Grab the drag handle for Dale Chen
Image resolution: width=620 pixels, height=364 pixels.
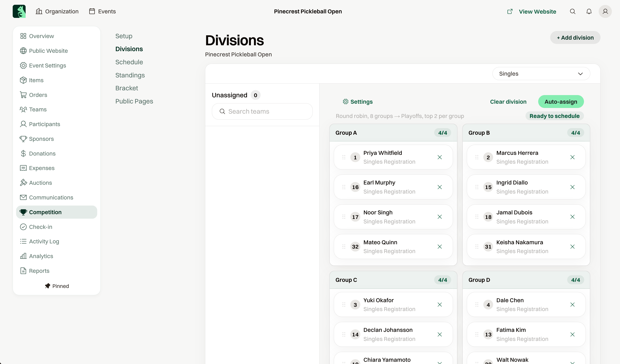[477, 305]
